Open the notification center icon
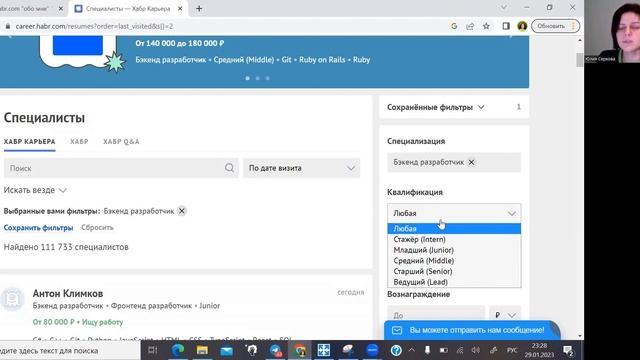640x360 pixels. 568,350
